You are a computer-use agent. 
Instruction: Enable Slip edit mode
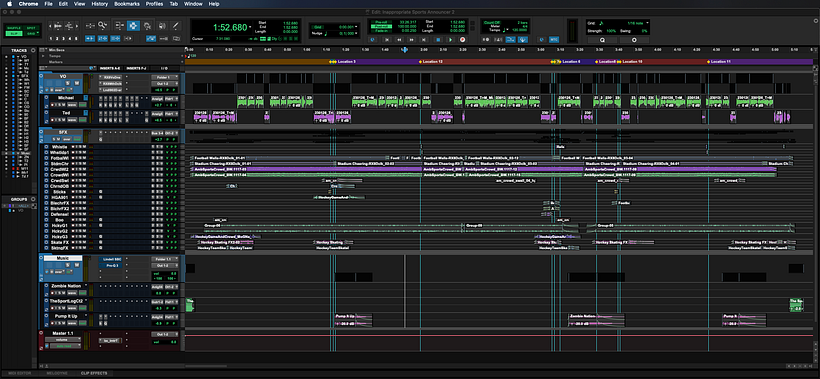(x=14, y=33)
